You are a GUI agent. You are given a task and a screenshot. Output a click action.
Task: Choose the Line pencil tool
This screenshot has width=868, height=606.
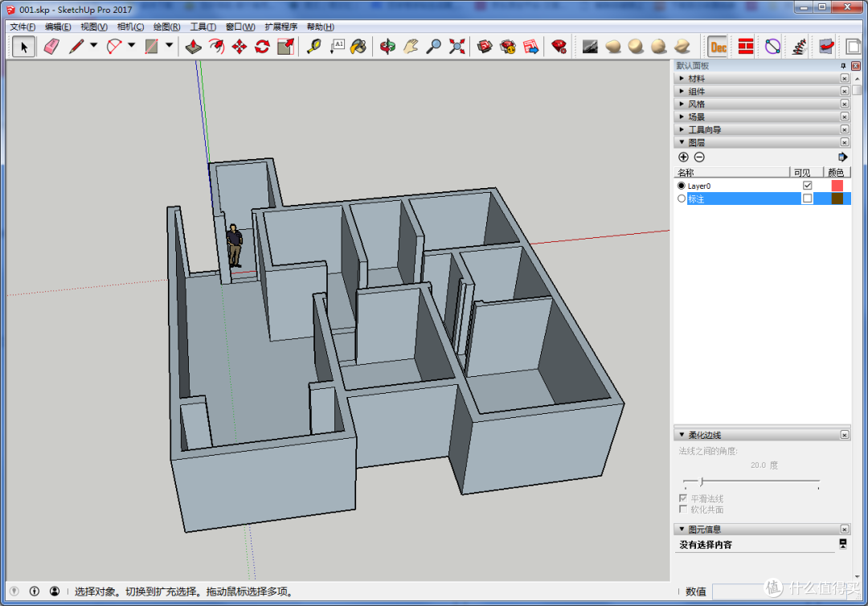pyautogui.click(x=76, y=47)
